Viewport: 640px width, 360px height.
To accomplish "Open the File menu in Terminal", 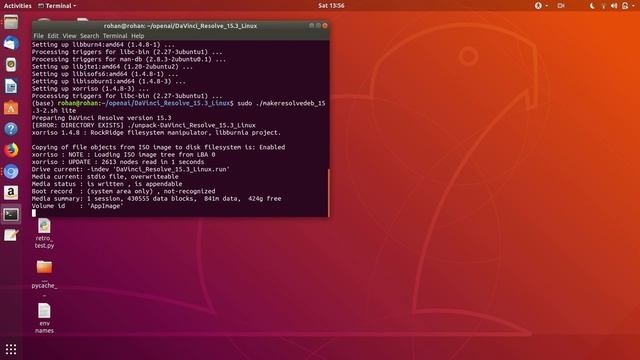I will point(38,36).
